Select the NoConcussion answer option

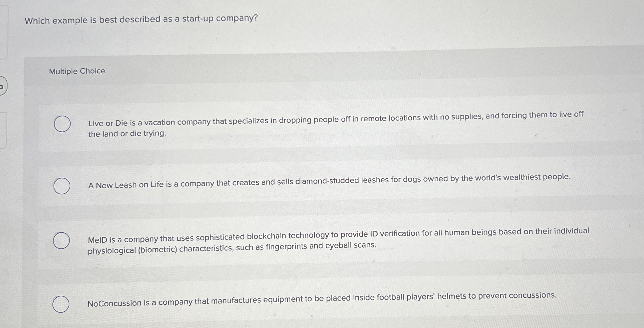[x=61, y=304]
